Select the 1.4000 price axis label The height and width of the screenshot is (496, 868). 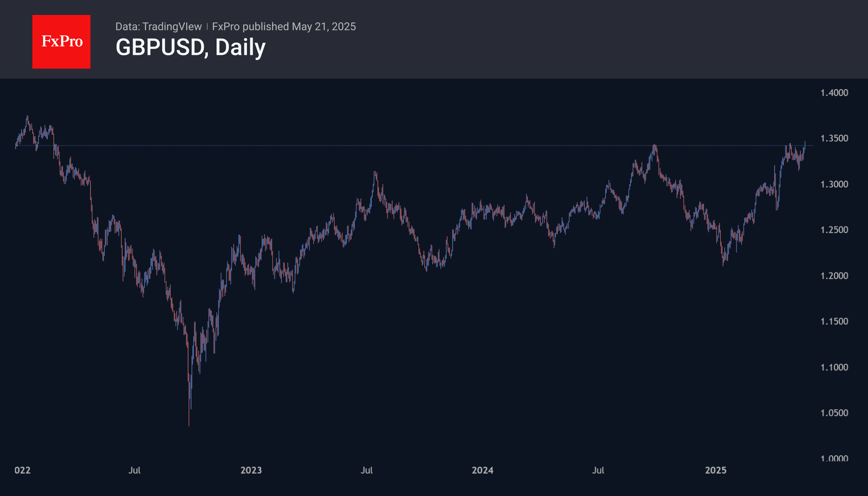click(x=834, y=92)
